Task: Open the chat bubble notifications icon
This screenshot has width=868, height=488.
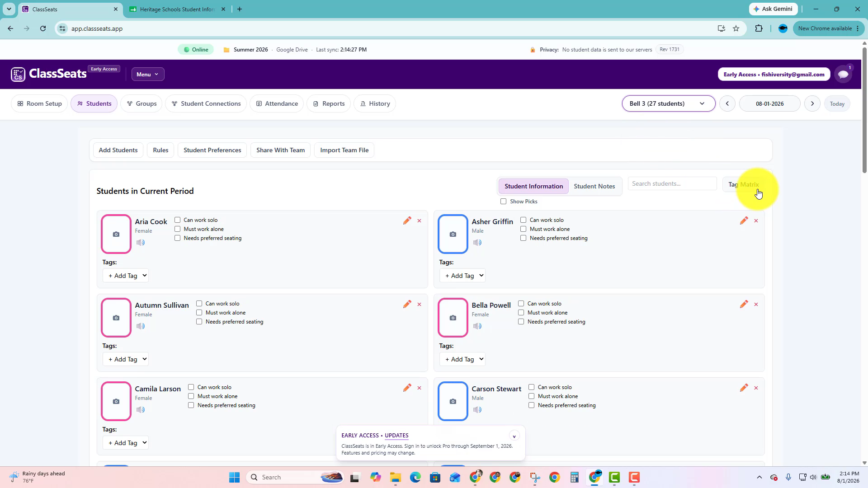Action: click(843, 74)
